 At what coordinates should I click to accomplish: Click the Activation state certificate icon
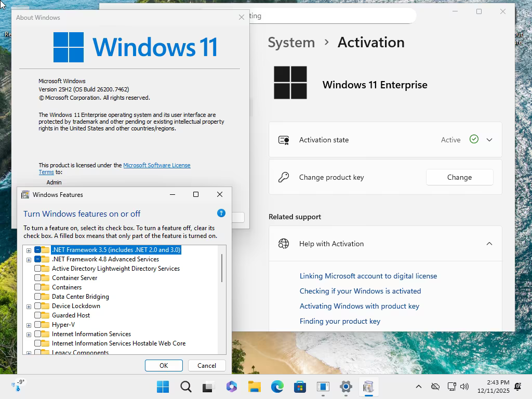284,140
